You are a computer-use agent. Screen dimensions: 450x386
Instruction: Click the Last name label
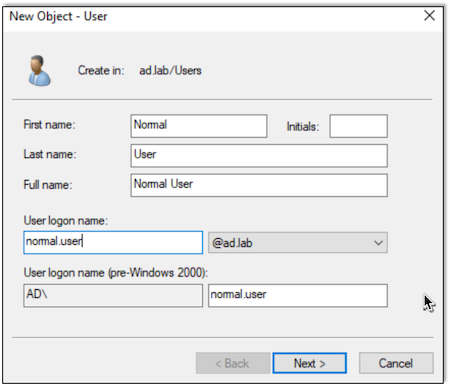[x=50, y=154]
